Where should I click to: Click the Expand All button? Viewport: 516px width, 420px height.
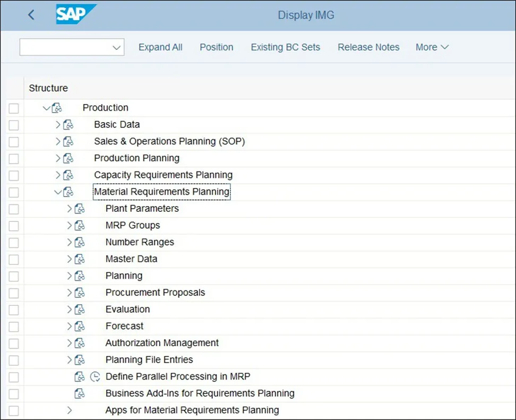click(160, 47)
